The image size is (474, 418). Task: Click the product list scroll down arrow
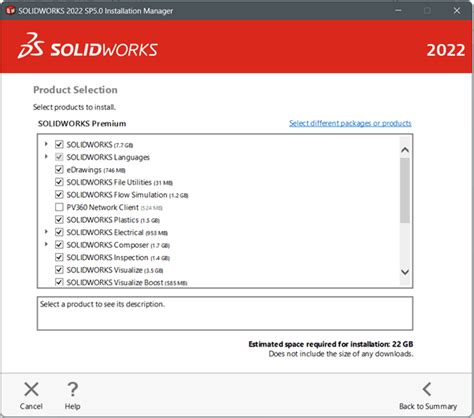405,272
